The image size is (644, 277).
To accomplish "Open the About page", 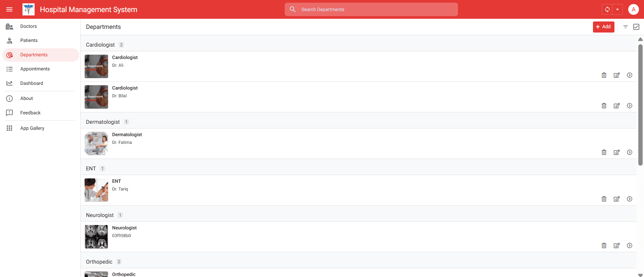I will pyautogui.click(x=40, y=98).
